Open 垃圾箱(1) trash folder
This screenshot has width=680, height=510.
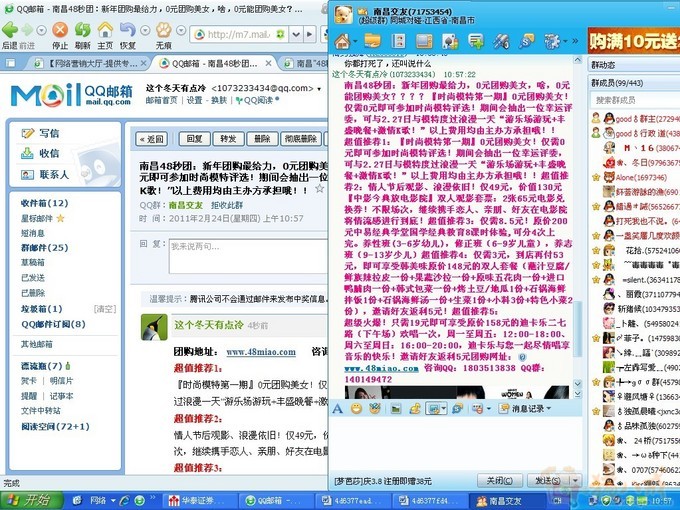tap(42, 309)
